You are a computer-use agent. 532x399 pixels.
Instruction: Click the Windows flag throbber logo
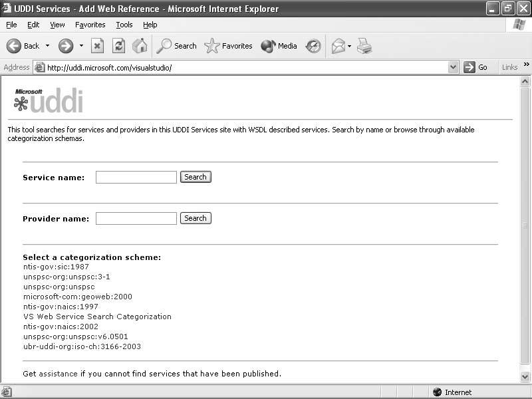519,25
